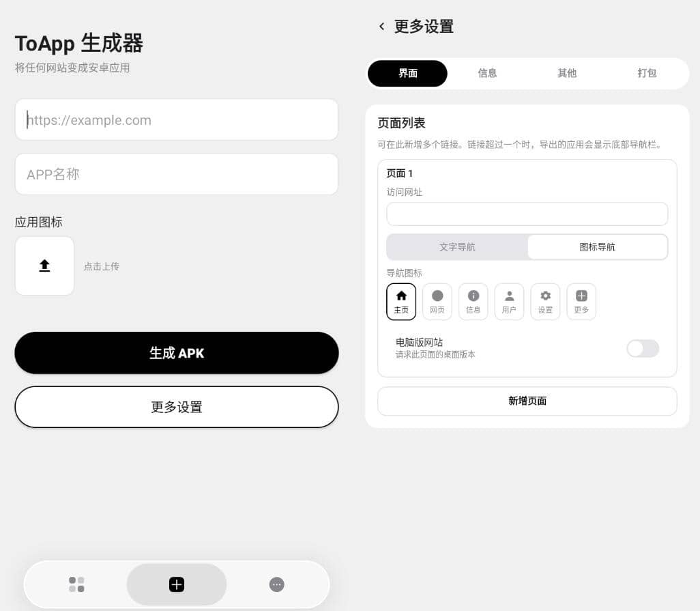Viewport: 700px width, 611px height.
Task: Switch to the 打包 tab
Action: [x=647, y=74]
